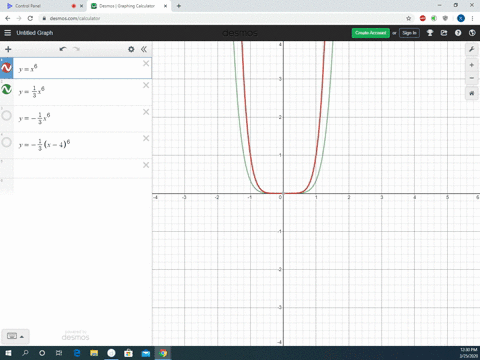Image resolution: width=480 pixels, height=360 pixels.
Task: Launch Microsoft Edge from the taskbar
Action: pyautogui.click(x=77, y=353)
